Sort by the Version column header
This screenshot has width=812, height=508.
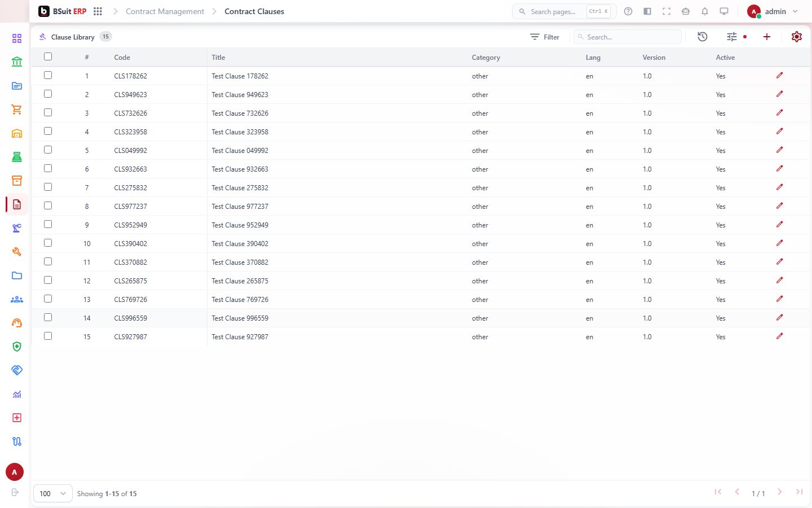[654, 58]
